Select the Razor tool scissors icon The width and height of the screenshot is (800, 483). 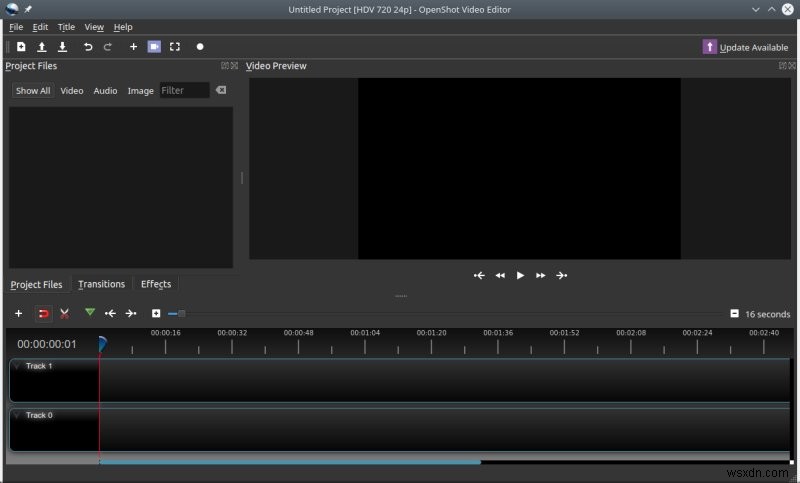click(64, 313)
